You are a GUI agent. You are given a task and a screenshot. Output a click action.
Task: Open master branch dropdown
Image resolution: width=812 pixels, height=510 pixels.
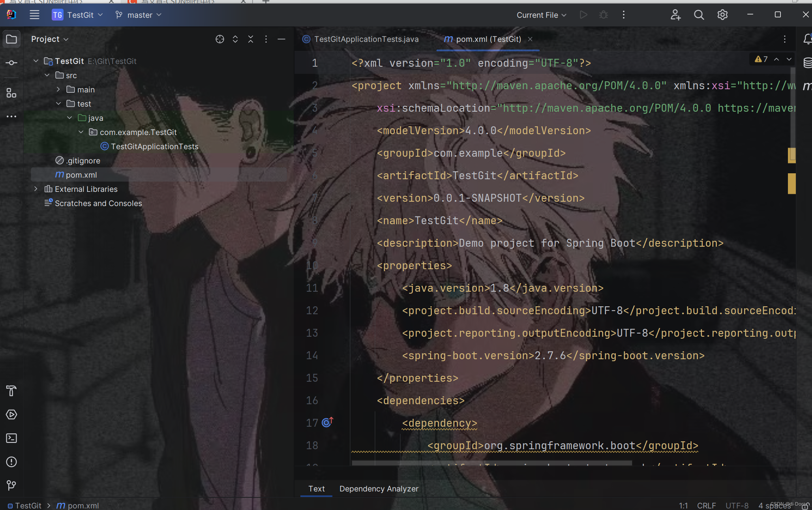click(x=138, y=15)
